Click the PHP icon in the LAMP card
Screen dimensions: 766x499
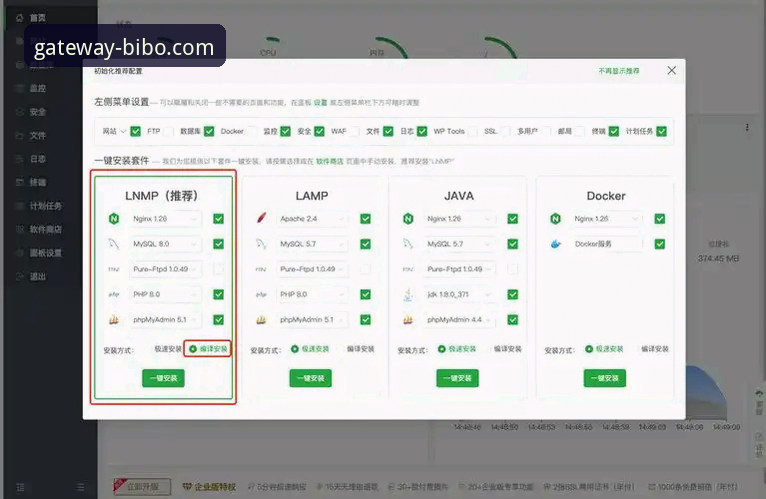point(261,294)
